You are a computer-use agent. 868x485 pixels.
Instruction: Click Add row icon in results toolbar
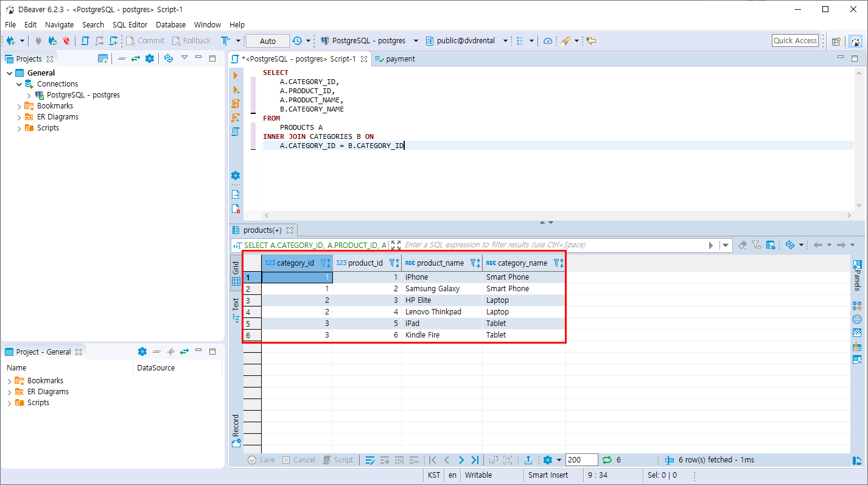coord(385,460)
